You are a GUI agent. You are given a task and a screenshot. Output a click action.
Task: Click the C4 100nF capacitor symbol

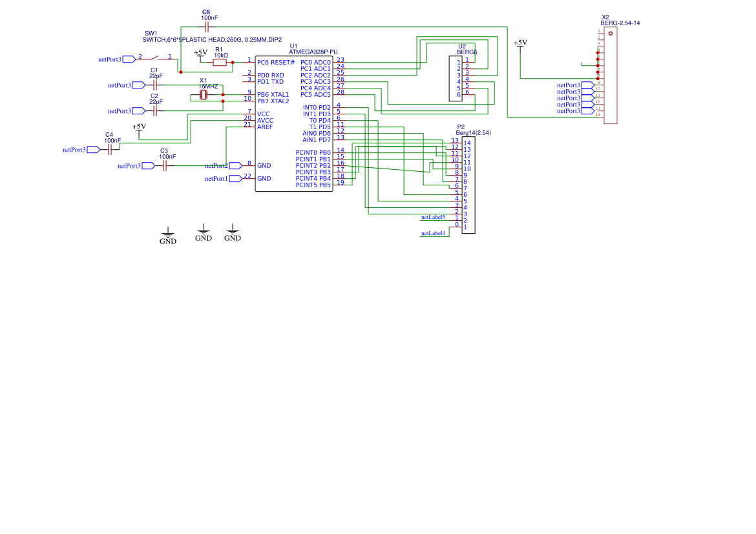(x=110, y=150)
